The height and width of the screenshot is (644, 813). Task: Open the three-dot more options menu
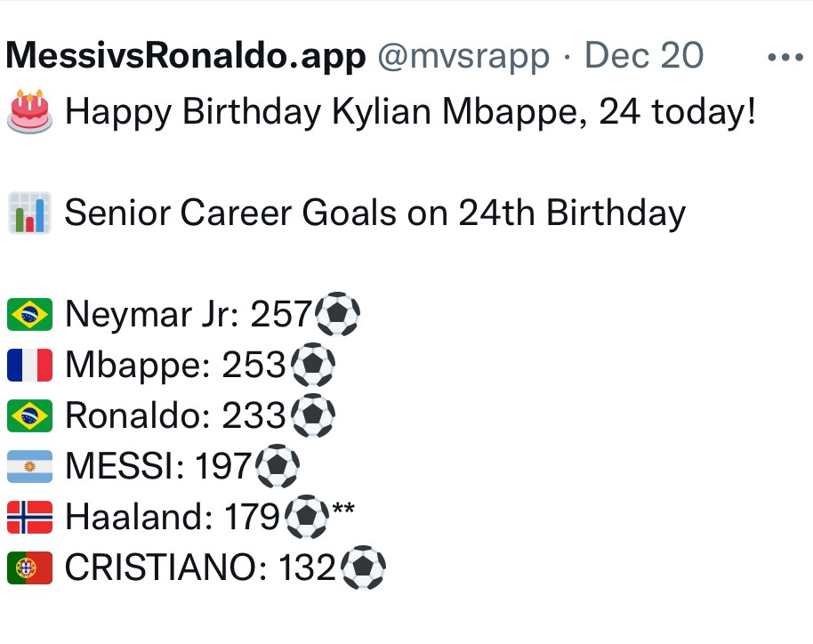click(785, 57)
